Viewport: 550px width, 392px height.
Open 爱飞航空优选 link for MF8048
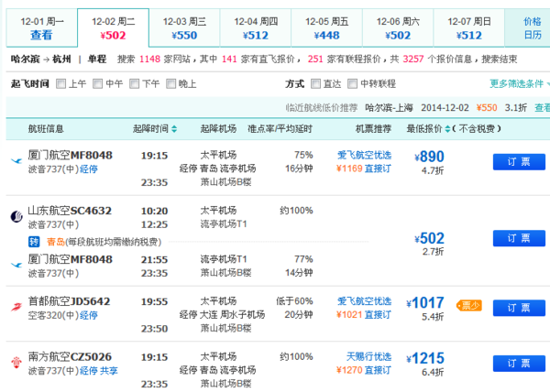click(365, 155)
